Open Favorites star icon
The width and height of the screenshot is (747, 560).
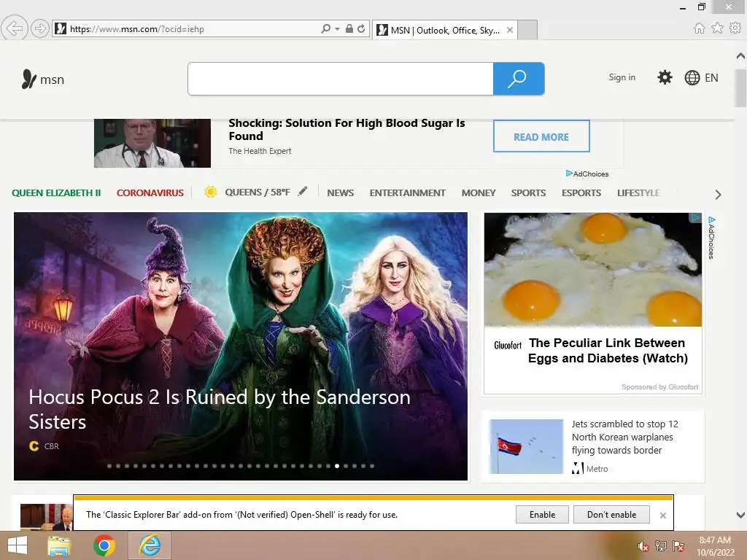pyautogui.click(x=717, y=28)
